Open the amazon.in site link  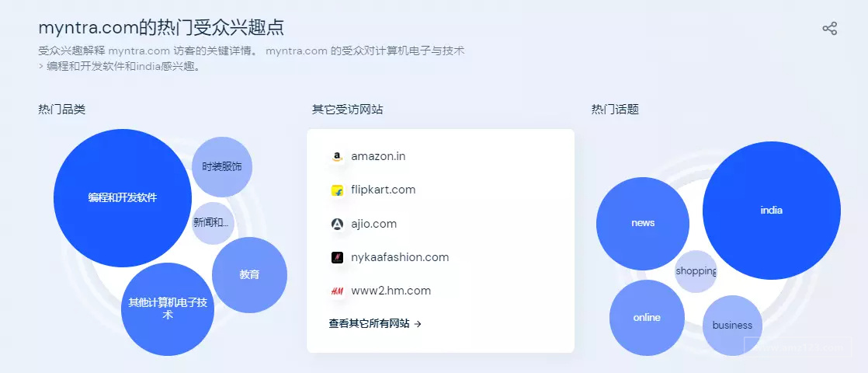(x=378, y=156)
